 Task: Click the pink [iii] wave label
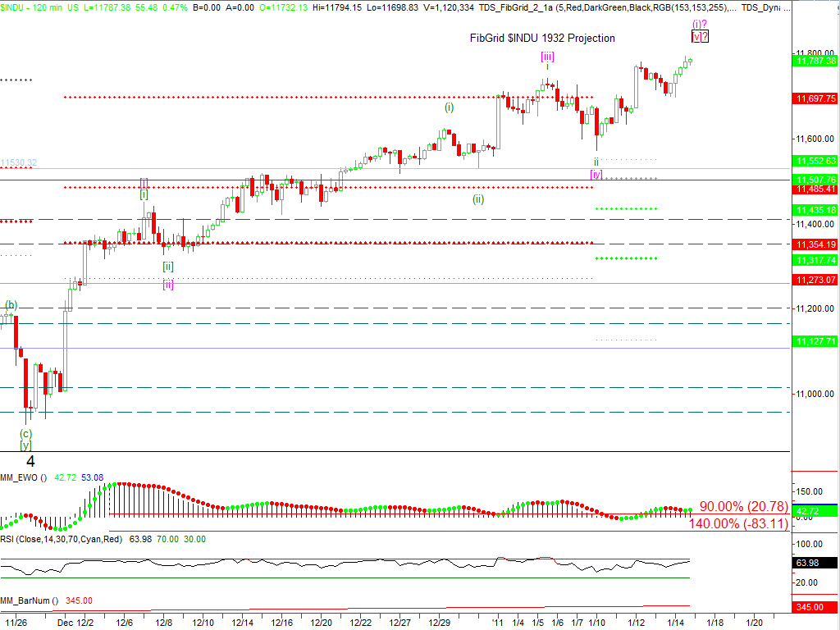[x=547, y=56]
